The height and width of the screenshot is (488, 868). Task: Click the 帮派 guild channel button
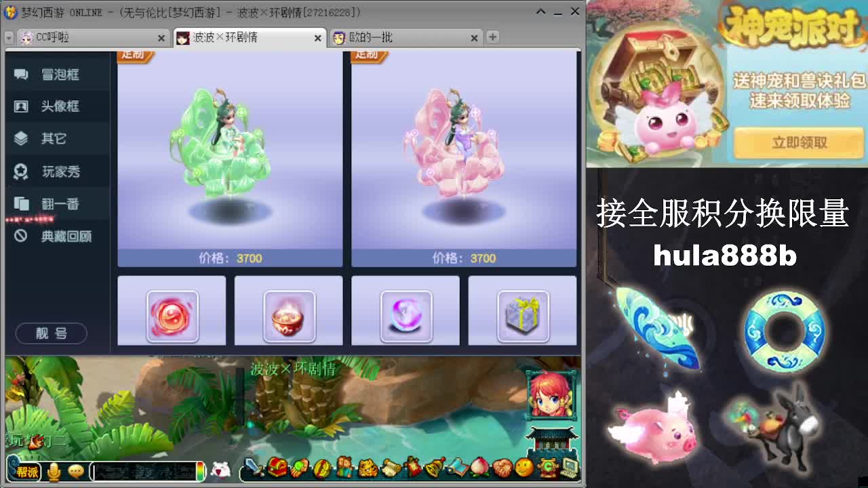(x=25, y=470)
